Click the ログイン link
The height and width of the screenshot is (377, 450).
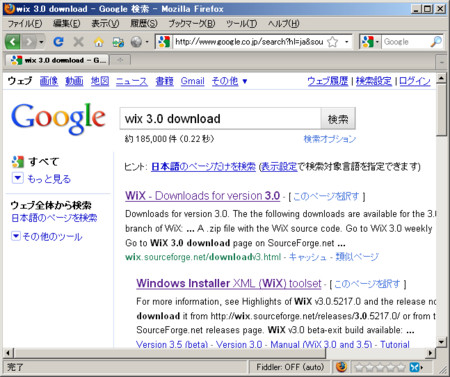(x=415, y=81)
